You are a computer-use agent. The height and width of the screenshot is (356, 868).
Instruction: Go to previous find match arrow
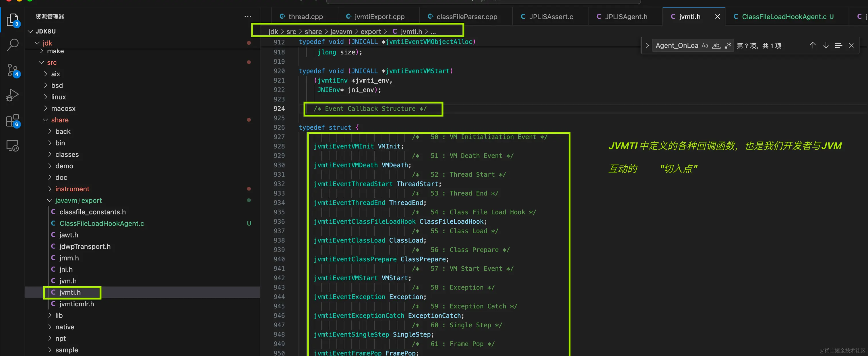(x=812, y=46)
